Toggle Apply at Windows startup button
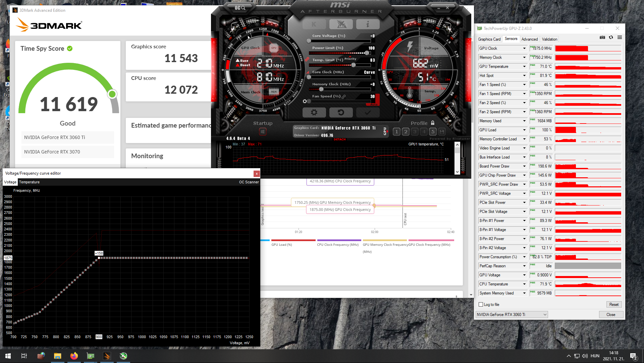 263,132
